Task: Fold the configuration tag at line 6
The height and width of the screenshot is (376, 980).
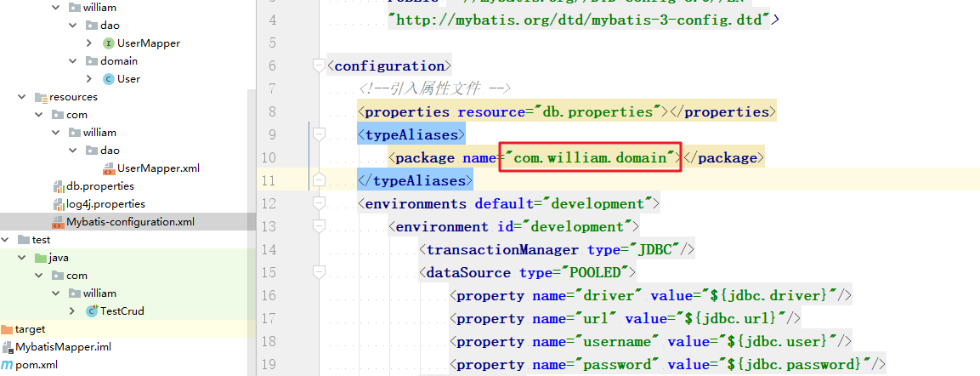Action: coord(319,66)
